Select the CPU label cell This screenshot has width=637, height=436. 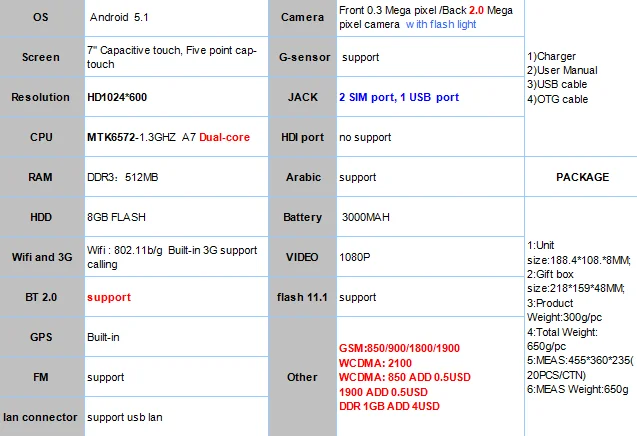tap(42, 137)
